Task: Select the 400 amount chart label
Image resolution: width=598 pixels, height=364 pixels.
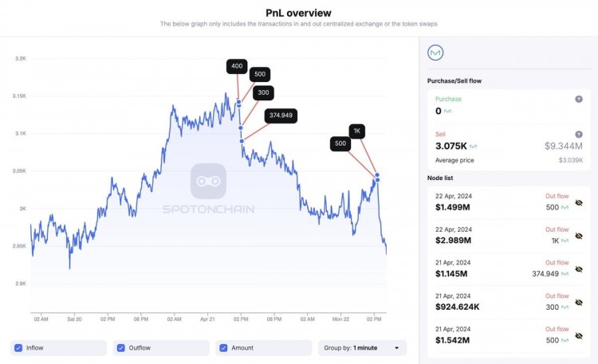Action: click(237, 66)
